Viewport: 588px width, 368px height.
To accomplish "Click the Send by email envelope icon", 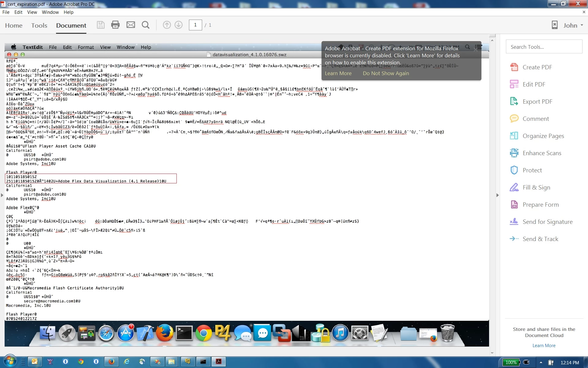I will pyautogui.click(x=131, y=25).
